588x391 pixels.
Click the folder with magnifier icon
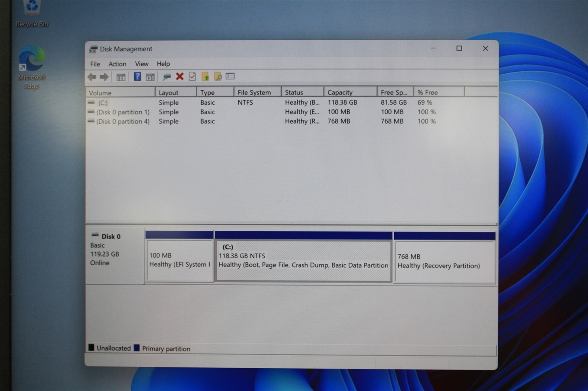pyautogui.click(x=218, y=76)
